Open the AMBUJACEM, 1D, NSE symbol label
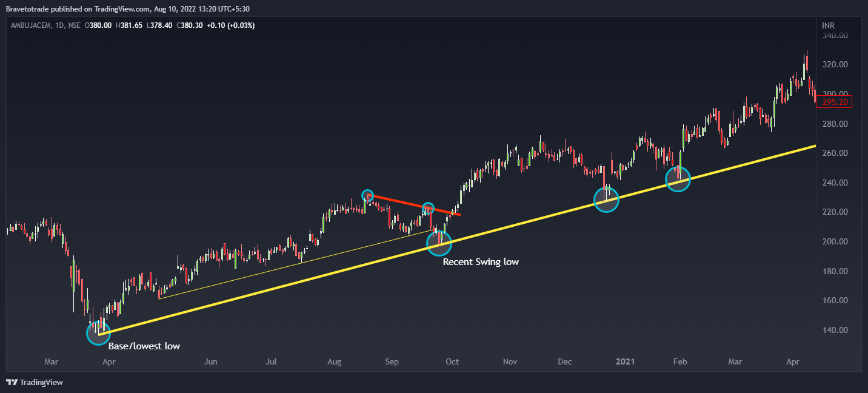The image size is (868, 393). (x=45, y=25)
